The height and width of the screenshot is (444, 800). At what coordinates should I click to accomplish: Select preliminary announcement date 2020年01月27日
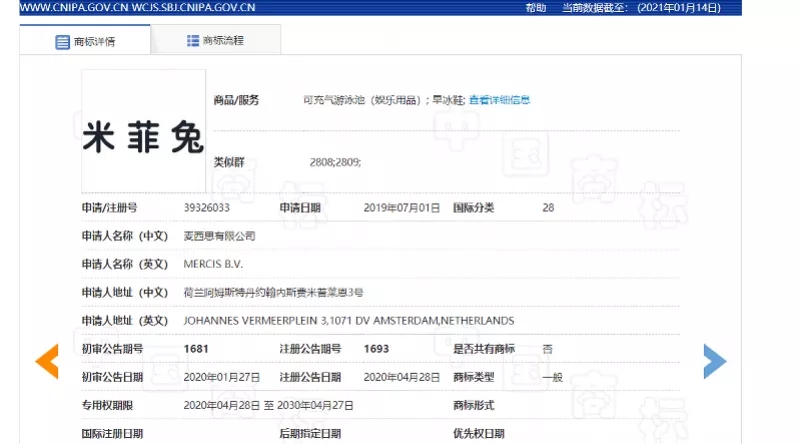222,377
